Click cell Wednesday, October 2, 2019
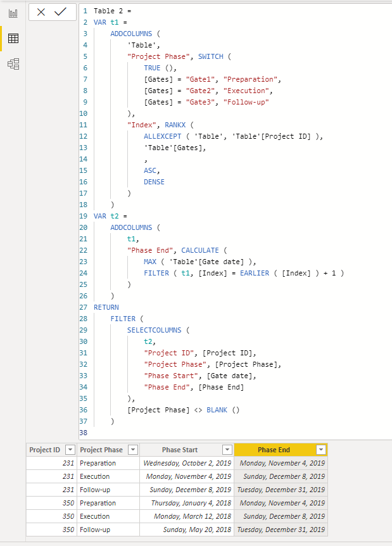Screen dimensions: 392x546 pyautogui.click(x=187, y=463)
